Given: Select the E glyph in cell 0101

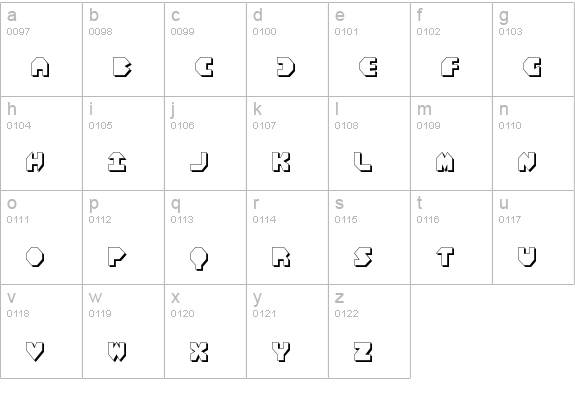Looking at the screenshot, I should pyautogui.click(x=368, y=67).
